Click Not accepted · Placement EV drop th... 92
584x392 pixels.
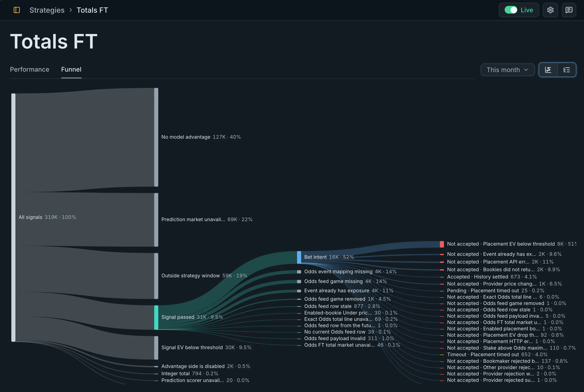(505, 335)
